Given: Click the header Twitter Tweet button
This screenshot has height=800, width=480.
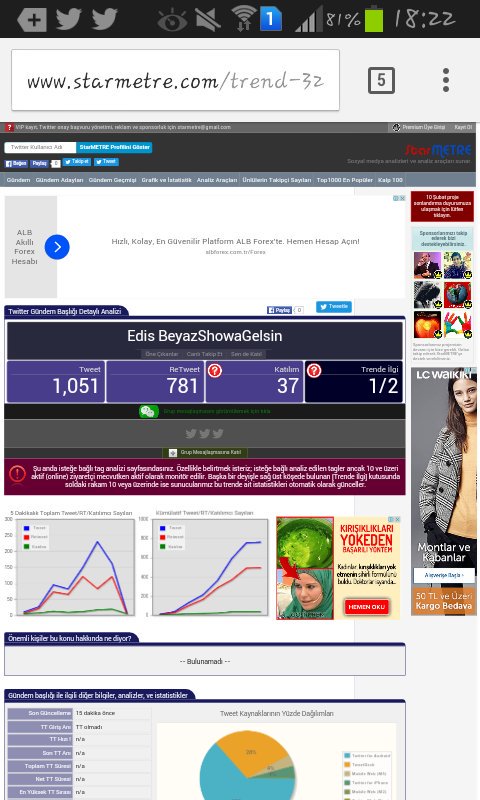Looking at the screenshot, I should point(106,162).
